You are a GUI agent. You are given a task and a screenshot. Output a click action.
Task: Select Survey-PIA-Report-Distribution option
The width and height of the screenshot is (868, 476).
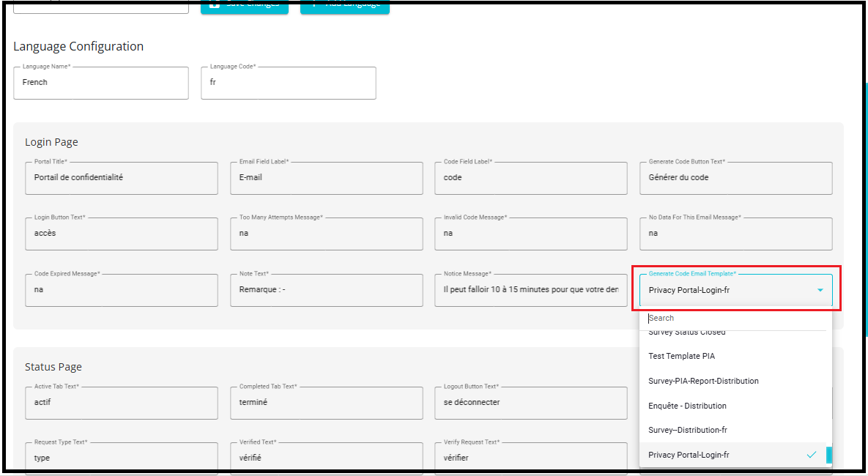pyautogui.click(x=703, y=381)
